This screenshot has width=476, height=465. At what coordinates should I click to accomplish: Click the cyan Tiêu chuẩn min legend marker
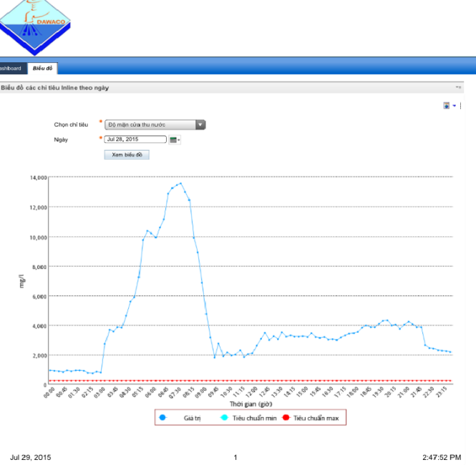pos(224,418)
